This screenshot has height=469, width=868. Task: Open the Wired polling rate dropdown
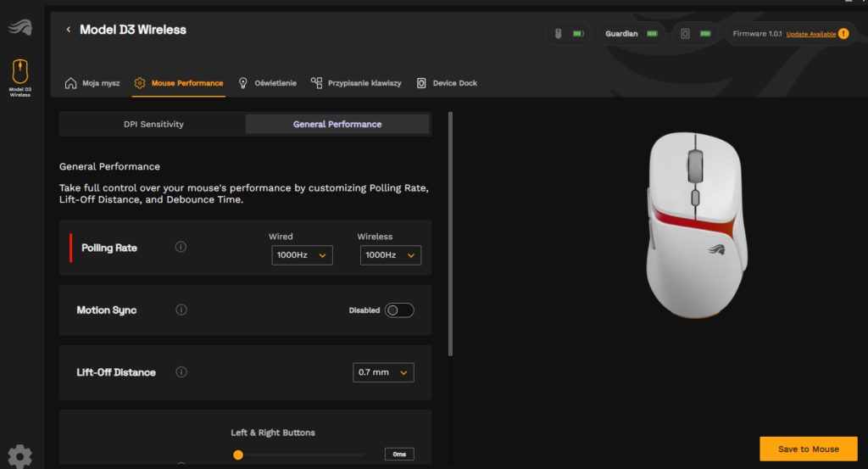click(302, 255)
